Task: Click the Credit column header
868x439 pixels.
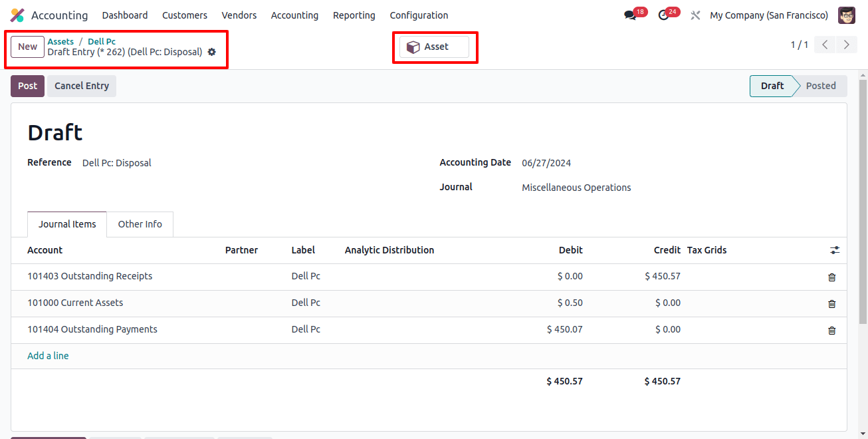Action: (x=667, y=250)
